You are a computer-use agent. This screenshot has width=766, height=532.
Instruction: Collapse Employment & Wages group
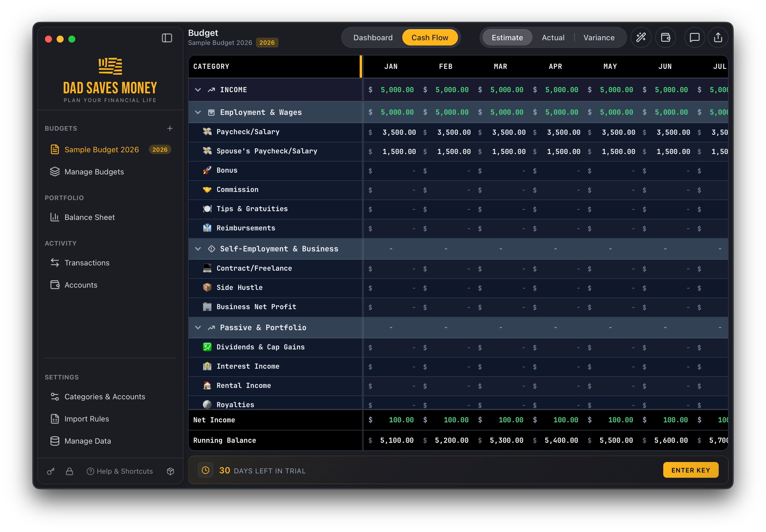[x=198, y=112]
